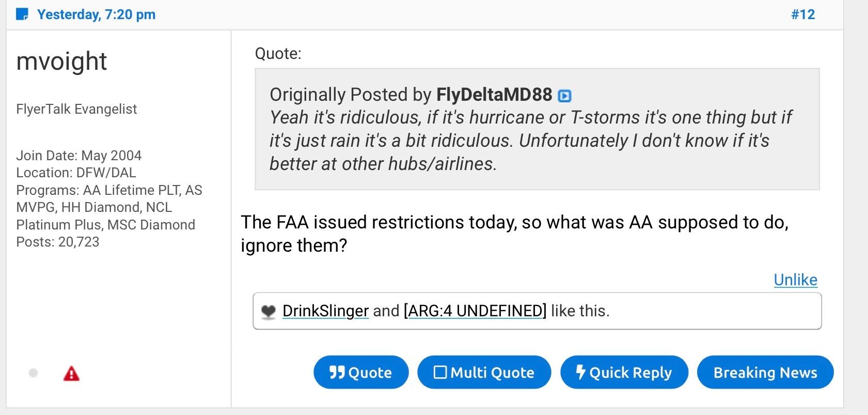
Task: Open the view-post arrow next to FlyDeltaMD88
Action: click(564, 96)
